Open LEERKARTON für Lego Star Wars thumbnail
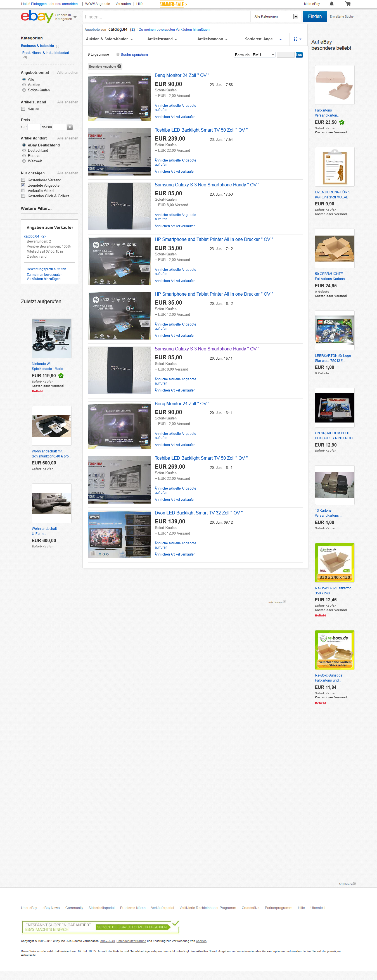 pos(335,330)
